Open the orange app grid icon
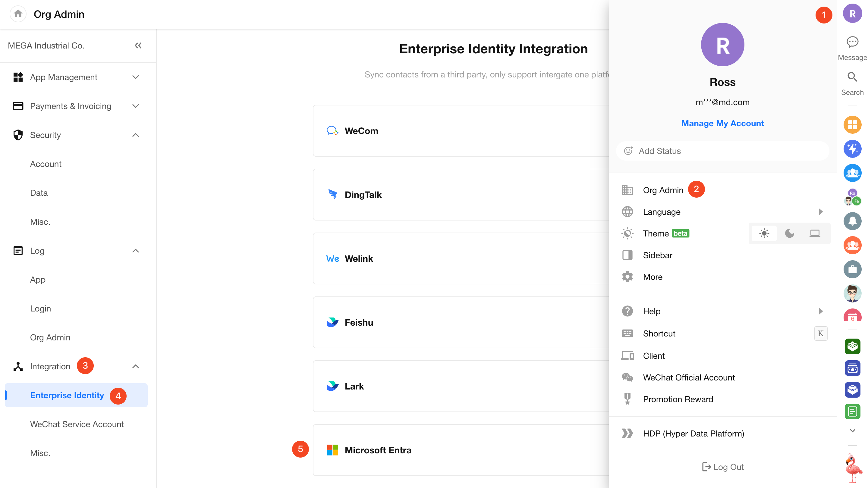The height and width of the screenshot is (488, 868). [852, 125]
